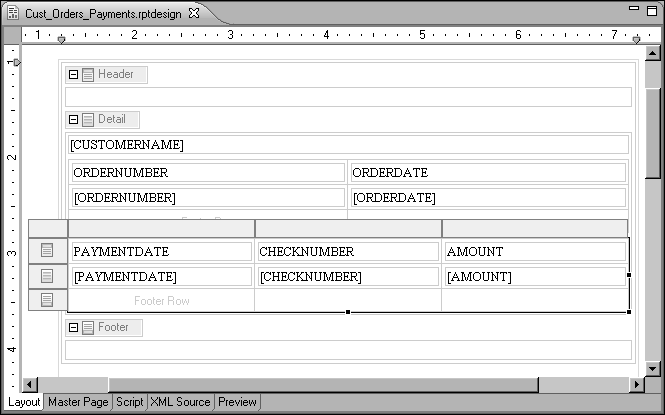Select the [PAYMENTDATE] detail row handle icon
Viewport: 665px width, 415px height.
click(47, 276)
